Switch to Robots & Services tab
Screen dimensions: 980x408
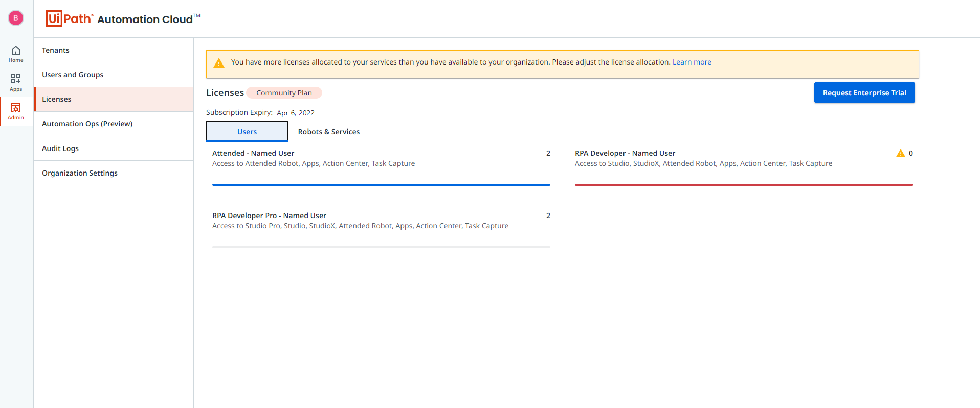(x=329, y=132)
